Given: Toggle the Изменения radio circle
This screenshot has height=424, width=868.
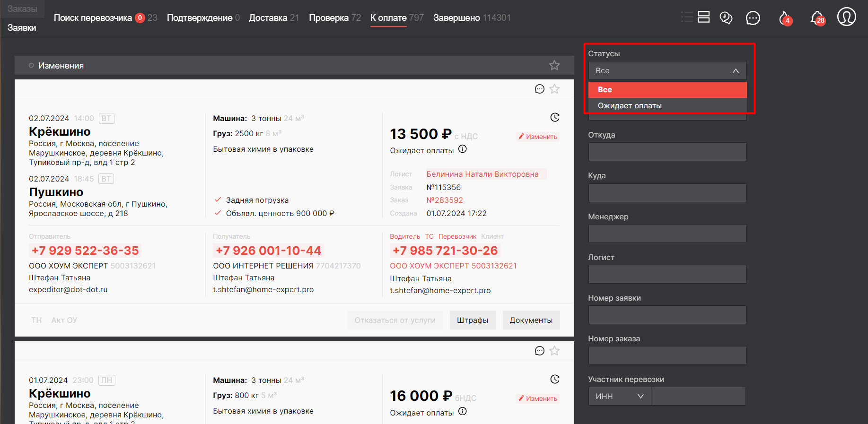Looking at the screenshot, I should tap(31, 65).
